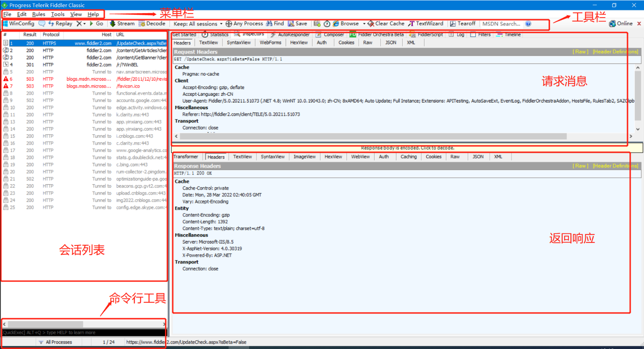
Task: Switch to the Statistics tab
Action: [215, 35]
